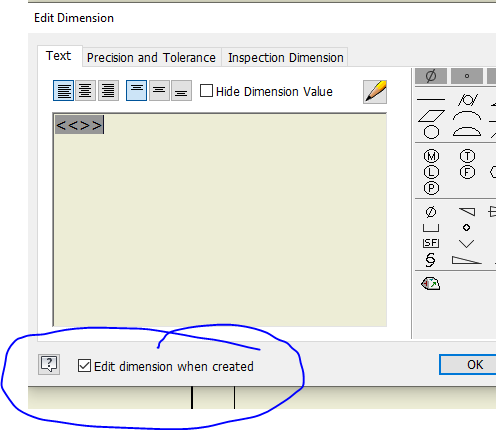Insert the flatness parallelogram symbol
Image resolution: width=496 pixels, height=430 pixels.
[431, 116]
